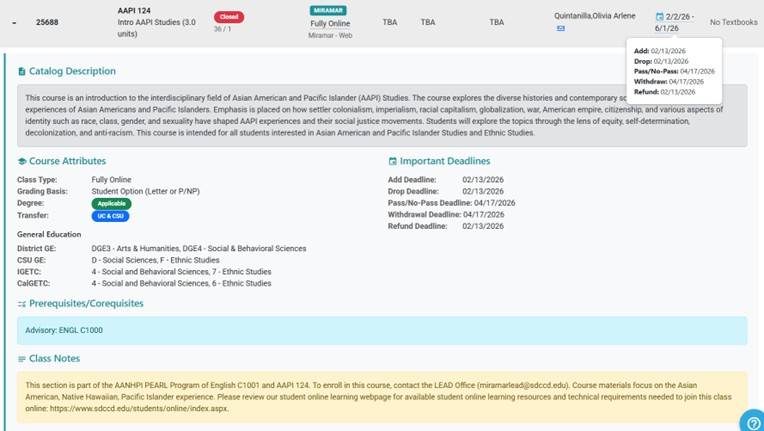
Task: Click the instructor email envelope icon
Action: tap(560, 29)
